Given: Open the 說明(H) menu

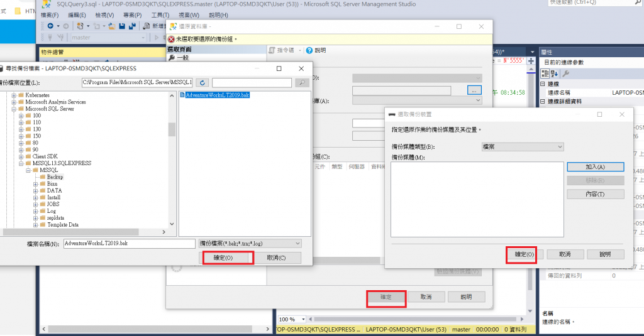Looking at the screenshot, I should (218, 15).
